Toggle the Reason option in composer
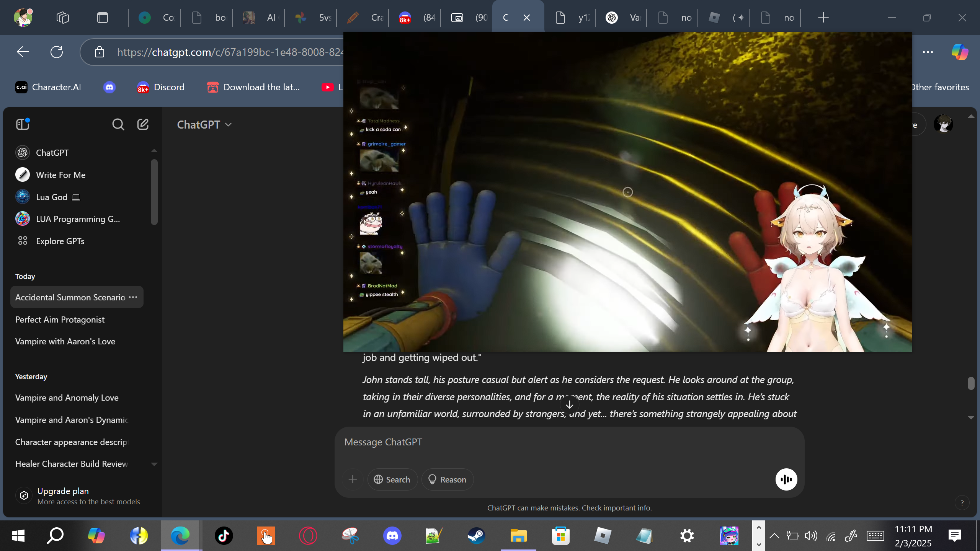This screenshot has width=980, height=551. [447, 479]
